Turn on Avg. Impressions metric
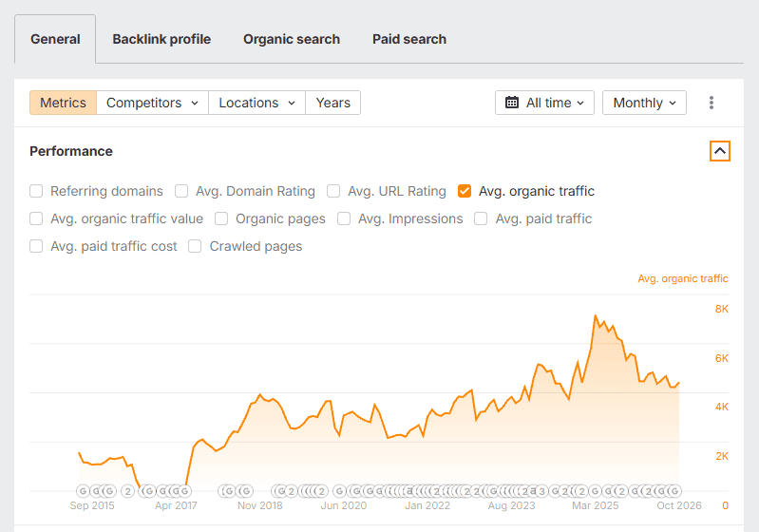The image size is (759, 532). (344, 218)
